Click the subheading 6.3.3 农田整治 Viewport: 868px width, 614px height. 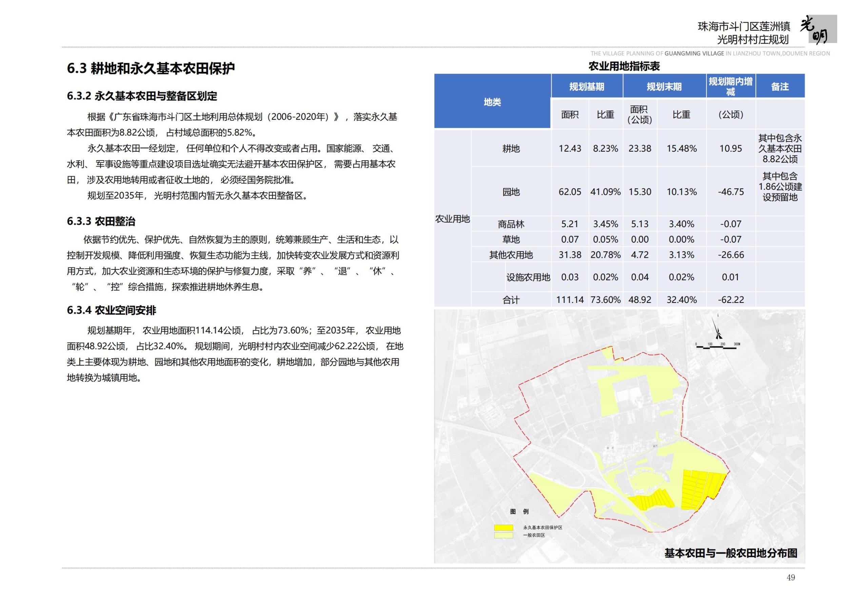(x=101, y=221)
